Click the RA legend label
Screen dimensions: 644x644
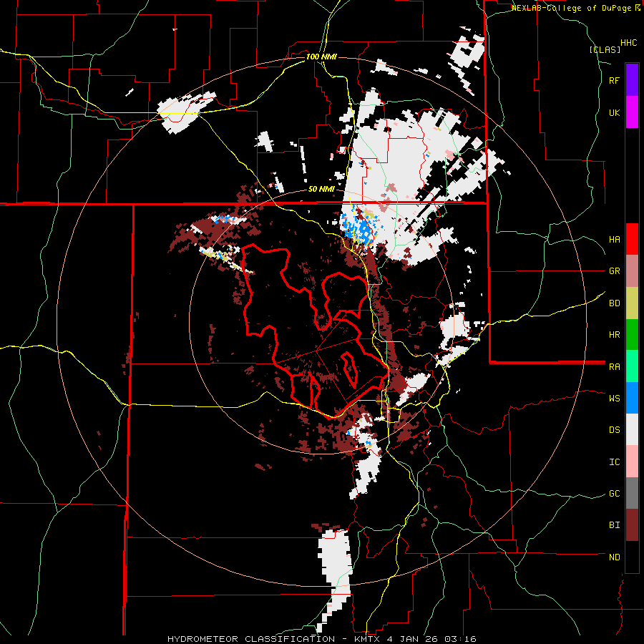[615, 367]
